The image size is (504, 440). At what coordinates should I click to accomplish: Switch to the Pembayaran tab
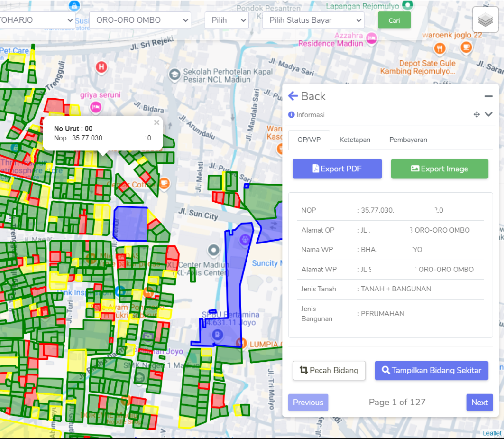tap(408, 140)
